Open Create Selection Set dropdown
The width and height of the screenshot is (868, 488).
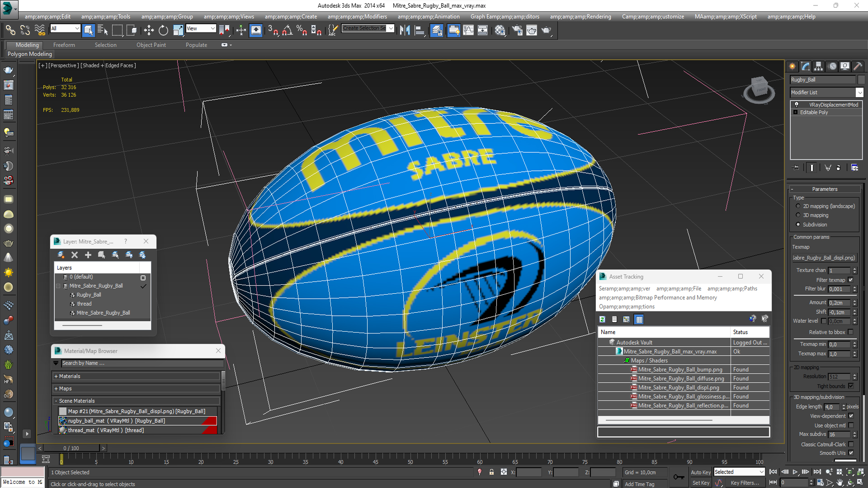(368, 28)
